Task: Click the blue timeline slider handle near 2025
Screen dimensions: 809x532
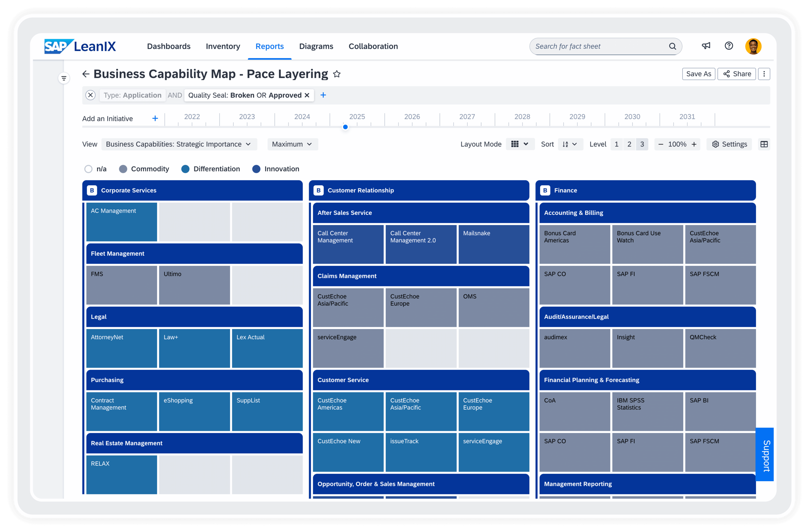Action: coord(345,127)
